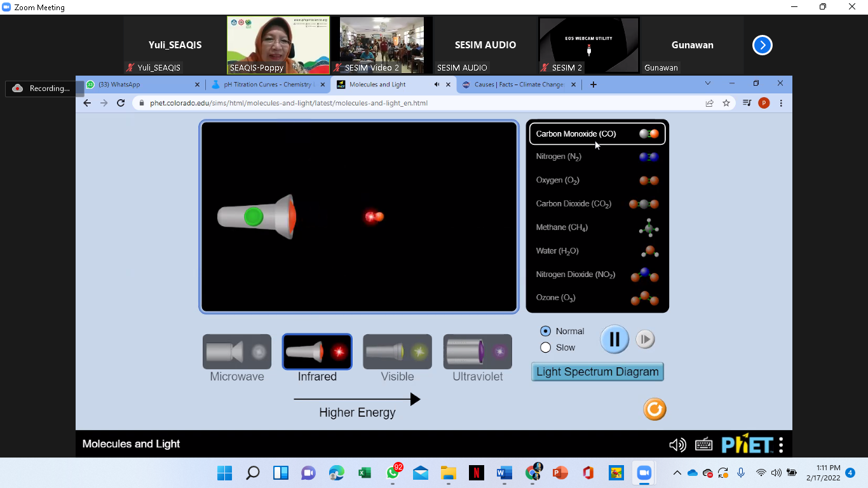The height and width of the screenshot is (488, 868).
Task: Pause the simulation with the pause button
Action: click(x=614, y=339)
